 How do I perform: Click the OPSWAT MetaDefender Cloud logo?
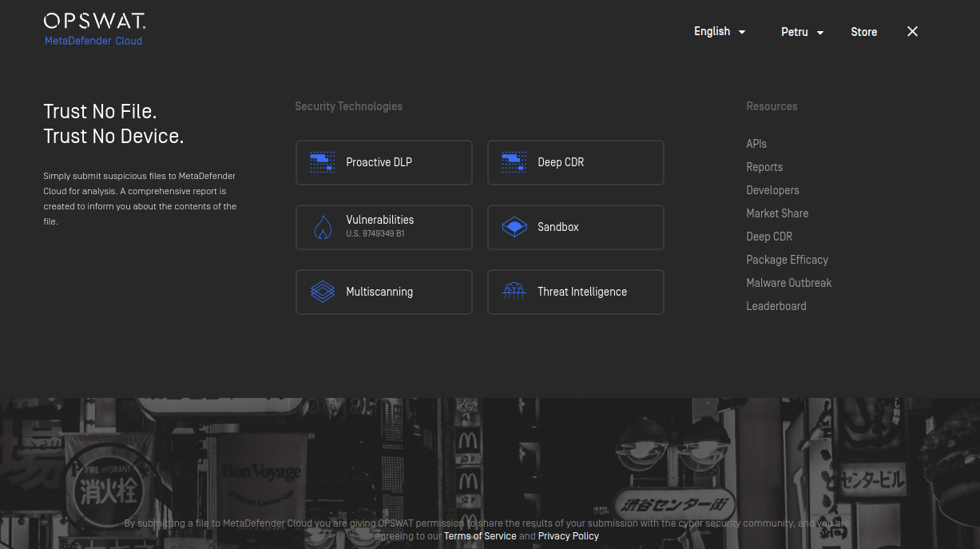[94, 30]
